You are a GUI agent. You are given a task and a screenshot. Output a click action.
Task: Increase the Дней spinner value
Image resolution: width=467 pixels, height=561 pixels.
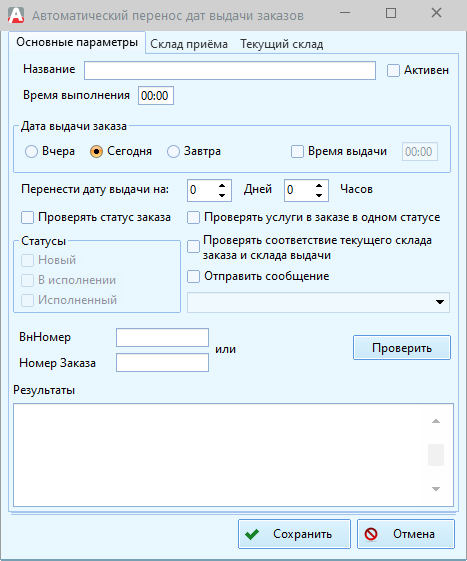click(x=222, y=186)
